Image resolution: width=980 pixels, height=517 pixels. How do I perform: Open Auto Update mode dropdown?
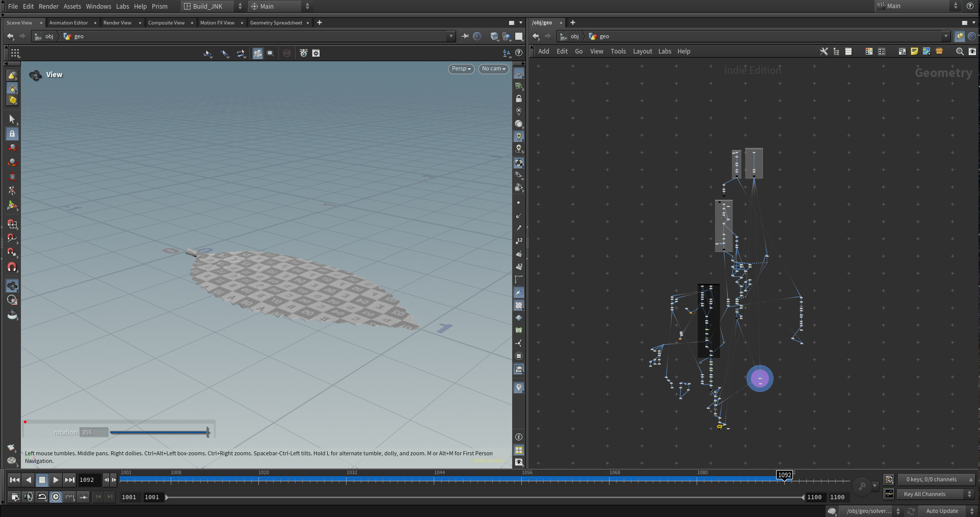[x=947, y=511]
